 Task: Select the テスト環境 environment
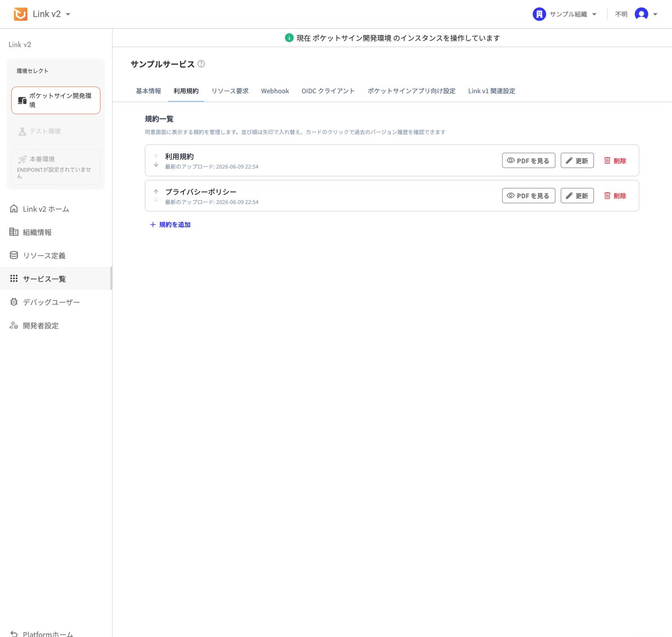pos(56,131)
